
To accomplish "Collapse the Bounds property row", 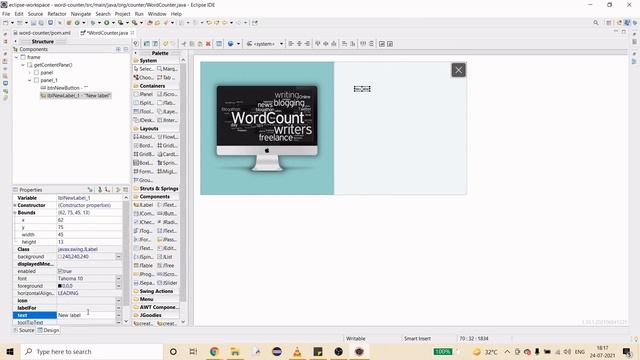I will (x=15, y=213).
